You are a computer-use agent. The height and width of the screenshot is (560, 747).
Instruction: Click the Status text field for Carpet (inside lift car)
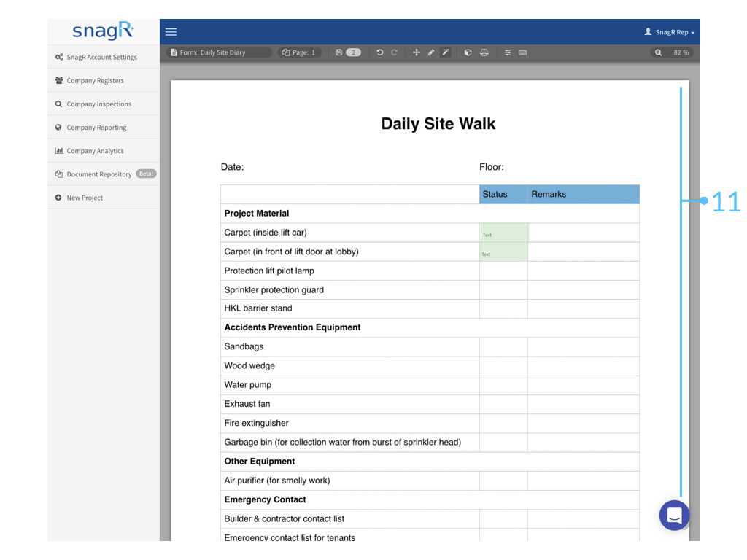click(x=503, y=233)
